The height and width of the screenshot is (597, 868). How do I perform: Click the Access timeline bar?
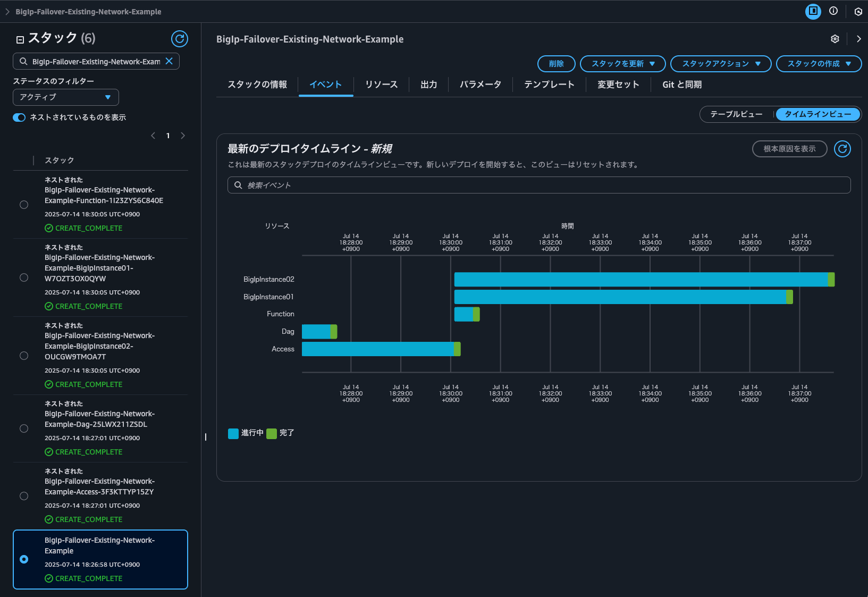coord(381,349)
